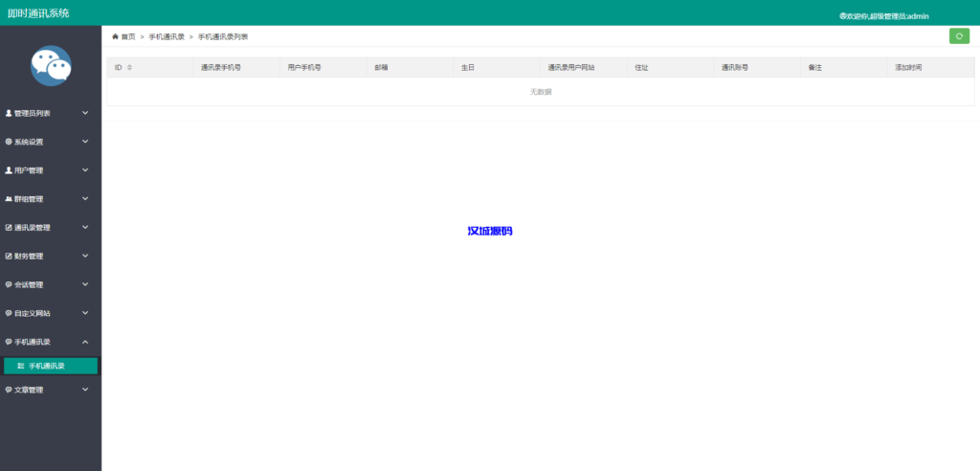Sort the table by the ID column arrows
The width and height of the screenshot is (980, 471).
tap(129, 68)
